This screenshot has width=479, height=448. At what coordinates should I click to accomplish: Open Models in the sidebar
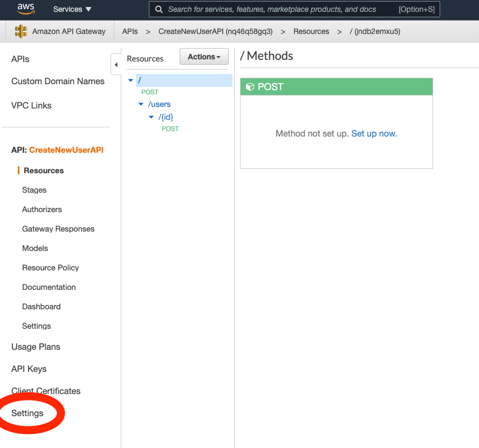[35, 248]
